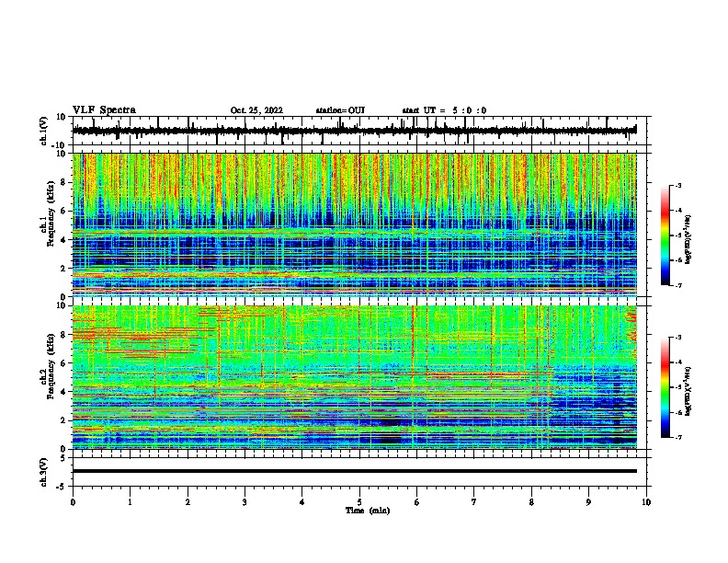Click the '2' kHz tick on ch.2 axis
Viewport: 728px width, 563px height.
(64, 420)
